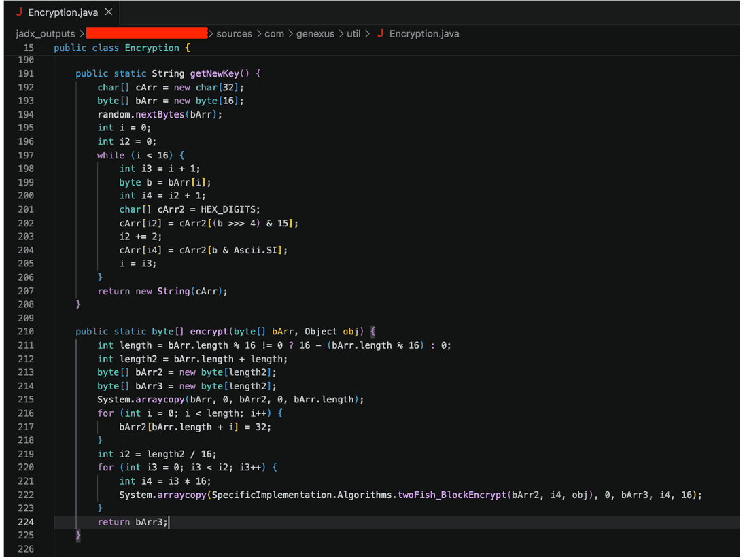This screenshot has height=560, width=745.
Task: Click 'random.nextBytes(bArr);' on line 194
Action: pyautogui.click(x=160, y=114)
